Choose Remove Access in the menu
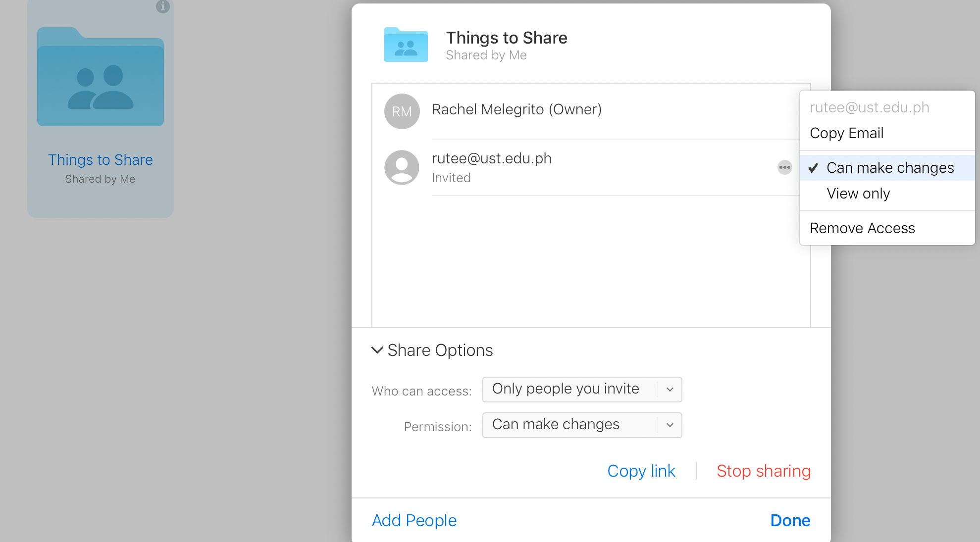 coord(862,228)
